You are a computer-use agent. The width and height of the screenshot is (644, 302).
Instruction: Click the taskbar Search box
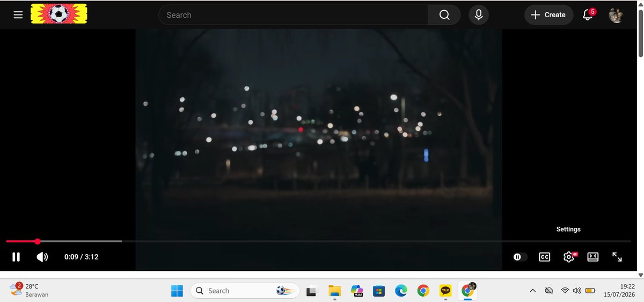(245, 291)
